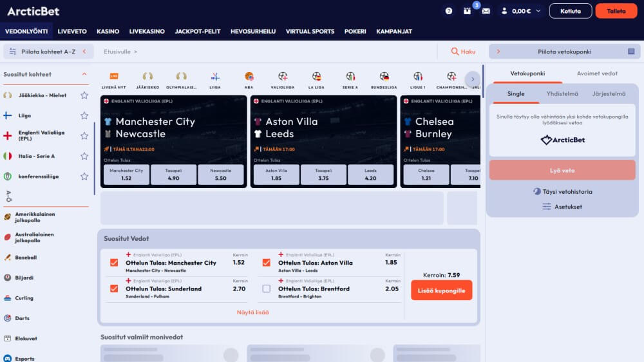Viewport: 644px width, 362px height.
Task: Click the Talleta deposit button
Action: [616, 11]
